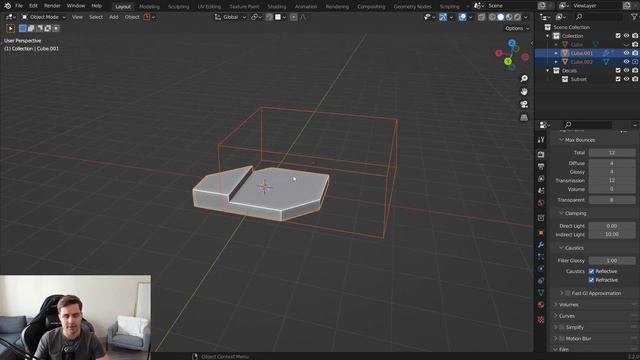Switch to the Shading workspace tab
This screenshot has width=640, height=360.
pyautogui.click(x=277, y=7)
